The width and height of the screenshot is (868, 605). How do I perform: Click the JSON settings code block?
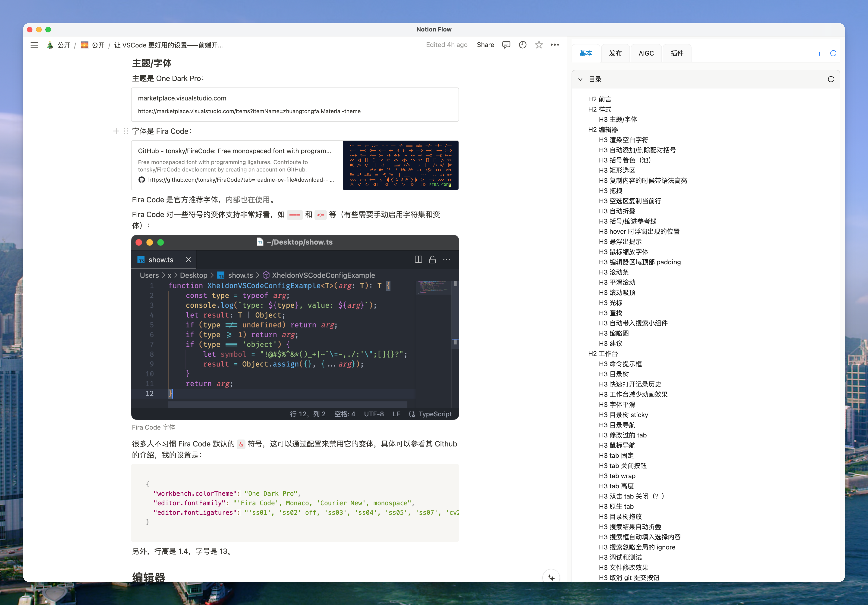point(295,503)
